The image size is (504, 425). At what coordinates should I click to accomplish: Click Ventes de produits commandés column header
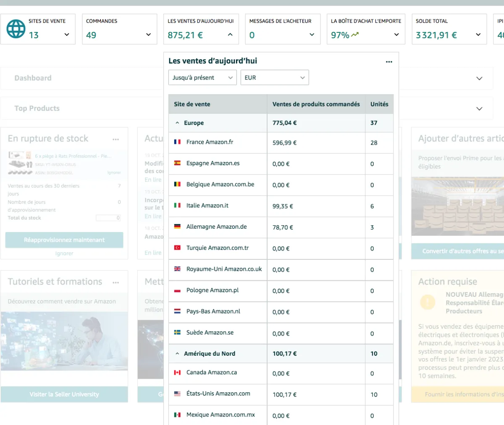coord(316,104)
